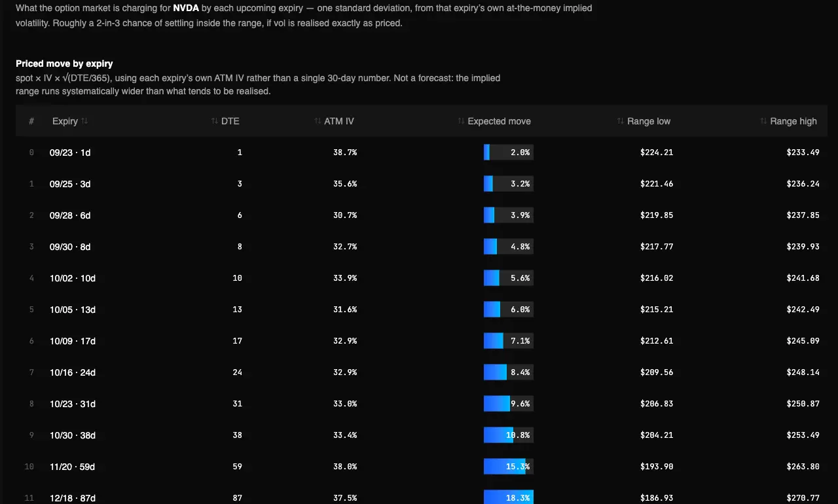
Task: Click sort arrows beside ATM IV header
Action: 318,121
